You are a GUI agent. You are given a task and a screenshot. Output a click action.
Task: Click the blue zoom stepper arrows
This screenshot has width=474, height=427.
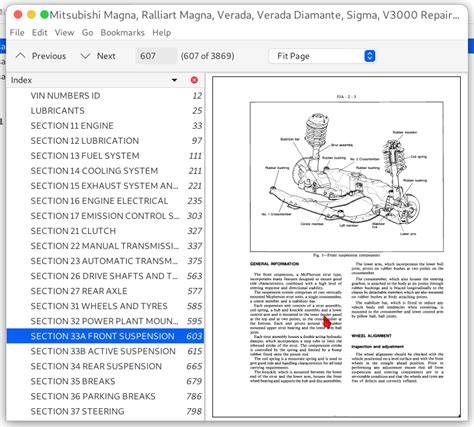coord(369,56)
